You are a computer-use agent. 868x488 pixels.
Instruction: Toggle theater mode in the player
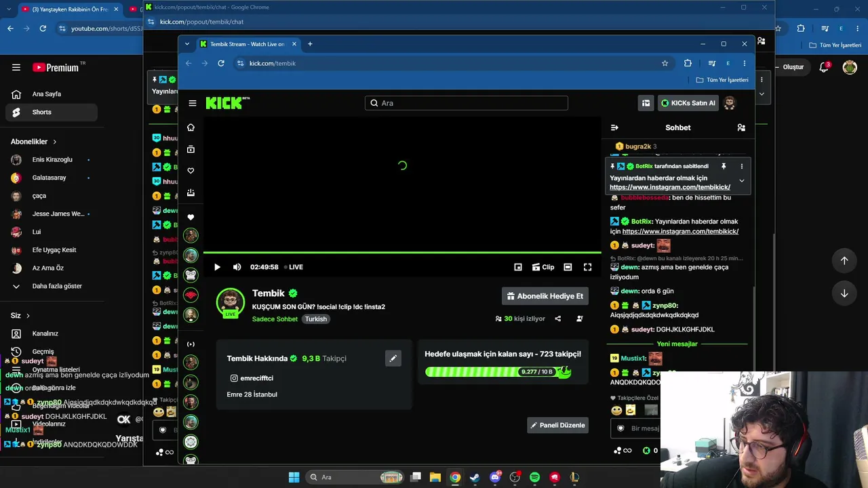[568, 267]
